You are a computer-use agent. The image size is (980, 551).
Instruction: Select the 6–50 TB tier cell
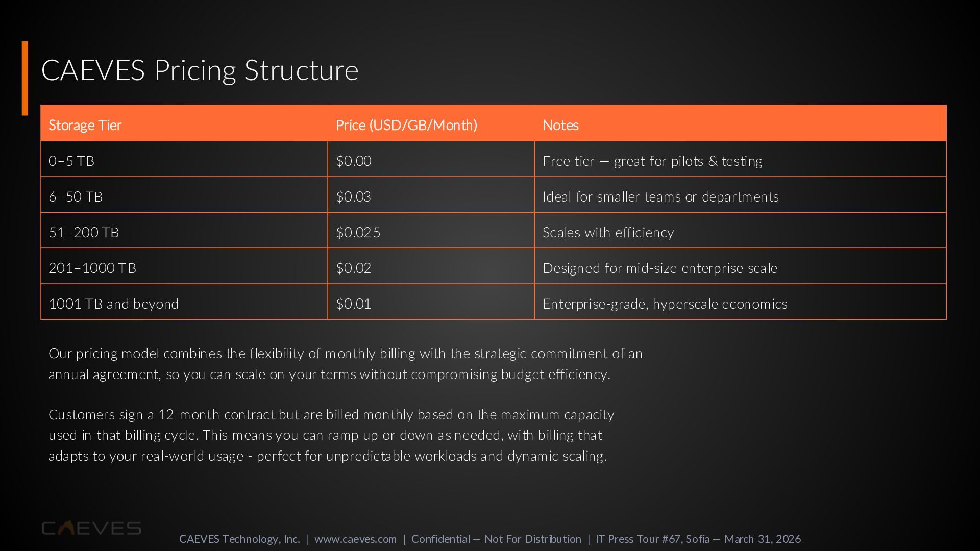point(76,196)
